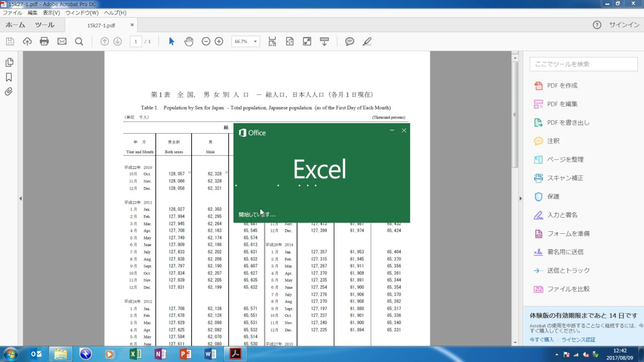Open Outlook from the taskbar

point(36,354)
